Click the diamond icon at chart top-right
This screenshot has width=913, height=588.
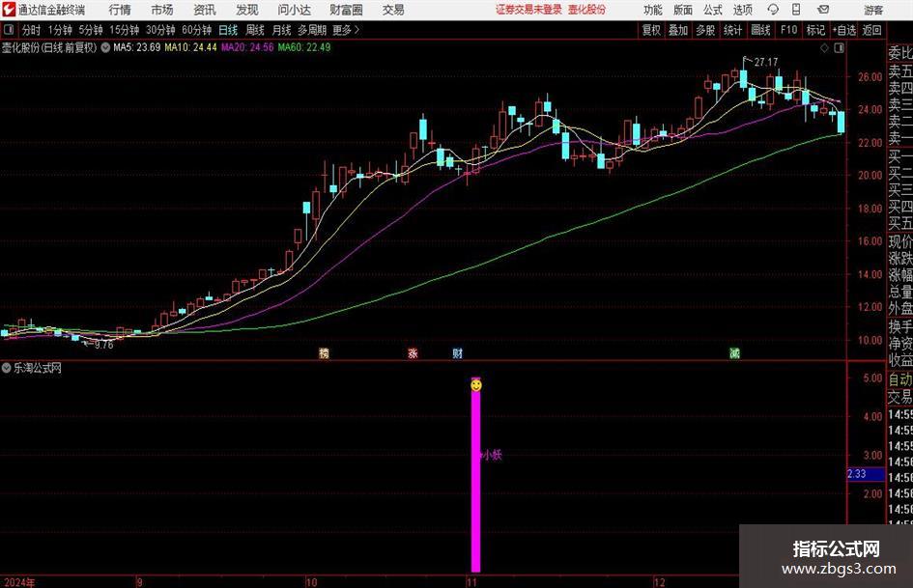pyautogui.click(x=824, y=48)
